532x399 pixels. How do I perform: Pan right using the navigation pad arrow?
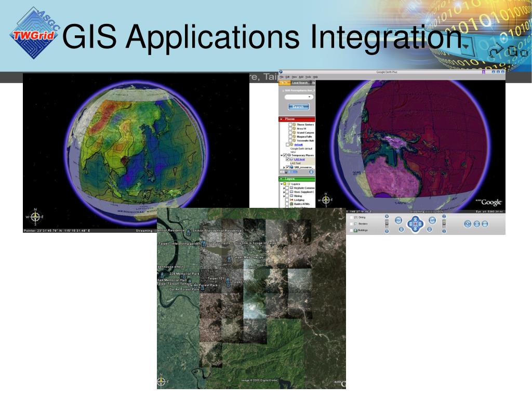coord(420,224)
